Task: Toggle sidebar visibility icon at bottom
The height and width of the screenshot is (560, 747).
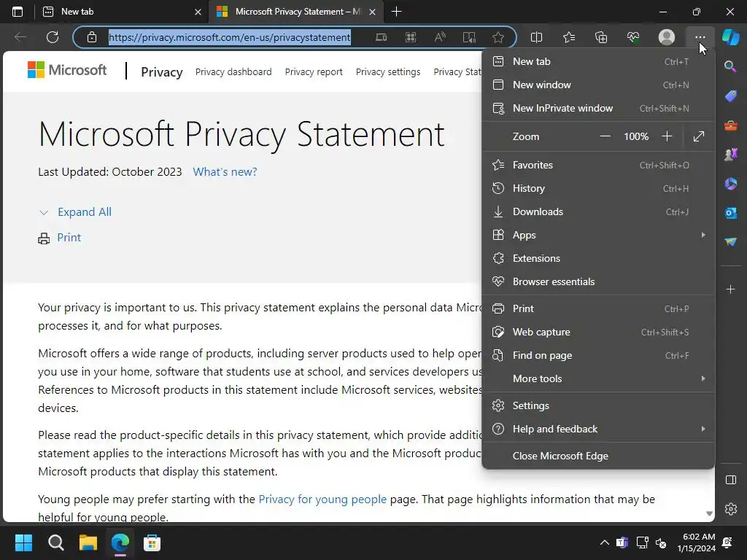Action: tap(731, 480)
